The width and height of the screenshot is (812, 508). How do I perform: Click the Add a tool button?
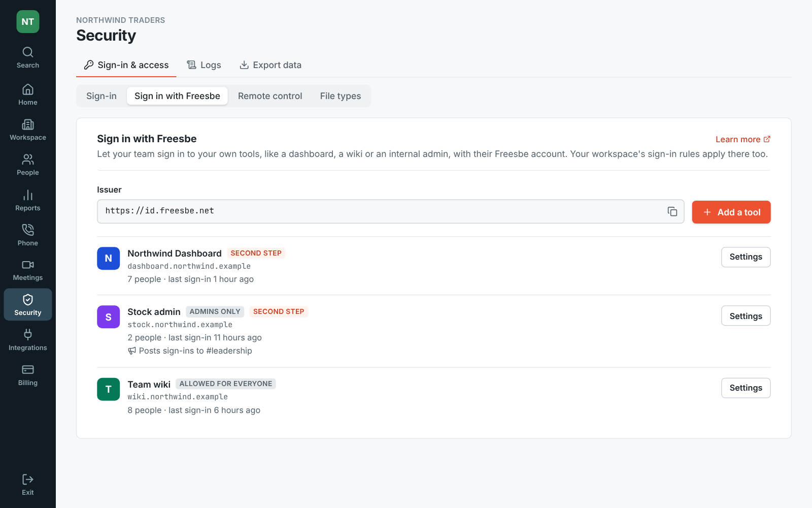pos(731,212)
